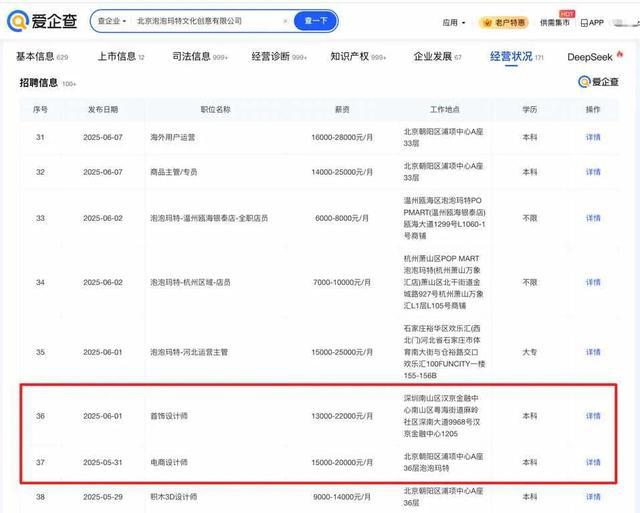
Task: Open the APP download icon link
Action: 592,22
